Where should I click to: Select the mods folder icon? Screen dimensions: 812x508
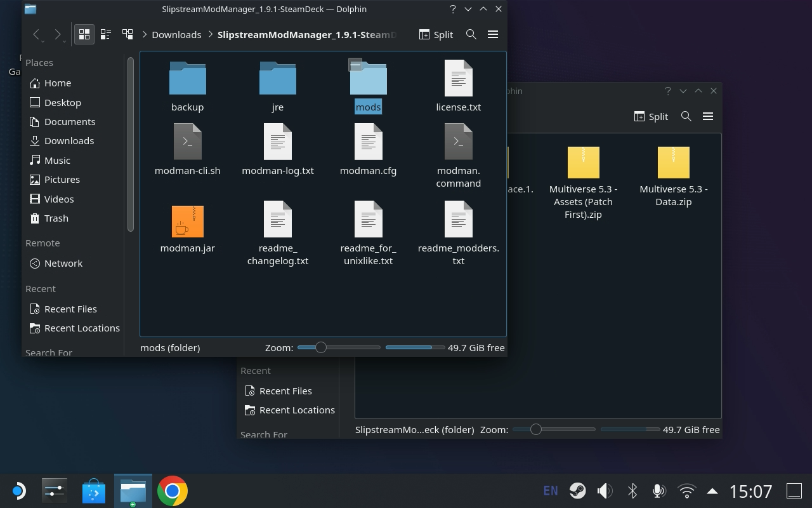click(369, 80)
